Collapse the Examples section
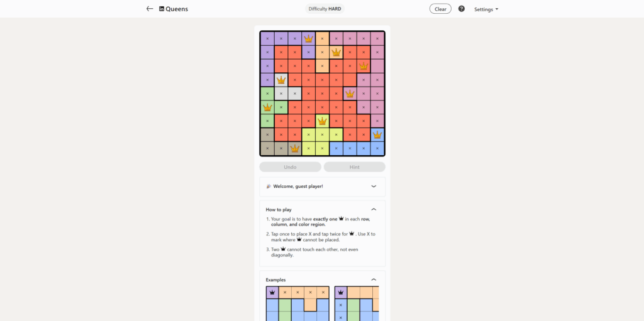The width and height of the screenshot is (644, 321). point(374,280)
